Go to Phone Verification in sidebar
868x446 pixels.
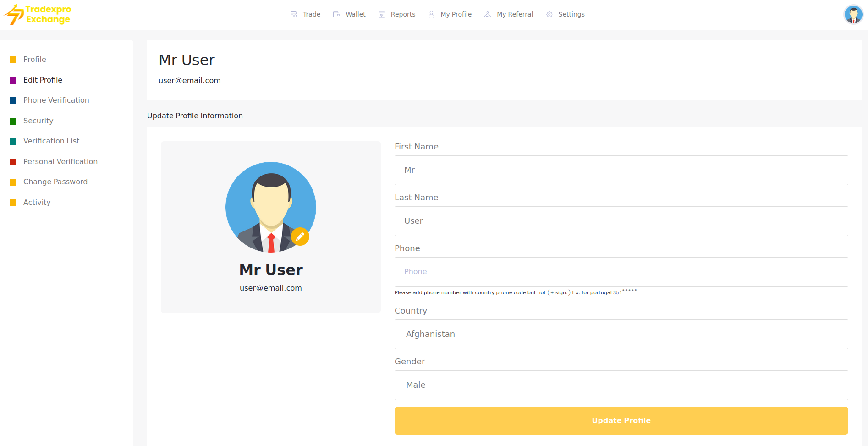pos(56,100)
